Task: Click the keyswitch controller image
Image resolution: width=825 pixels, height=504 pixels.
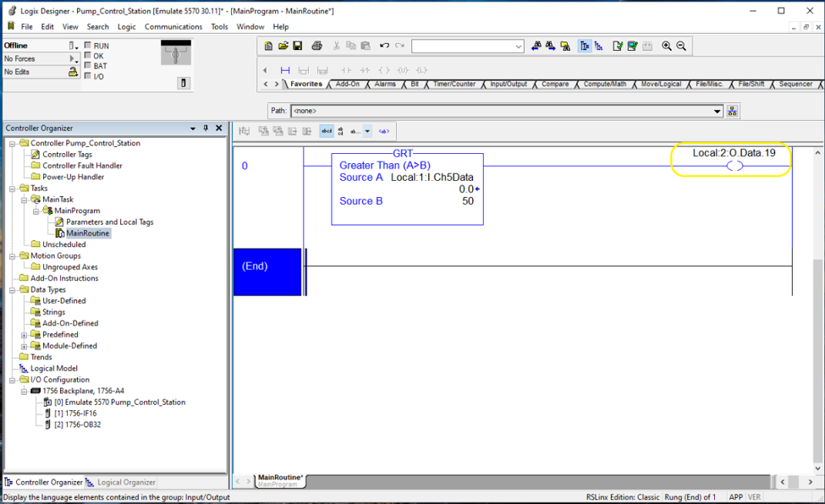Action: 176,52
